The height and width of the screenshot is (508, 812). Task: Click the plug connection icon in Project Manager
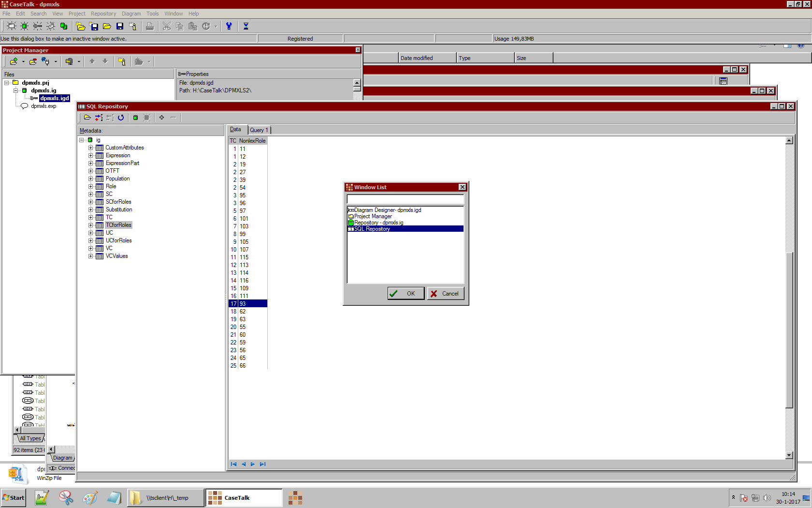pos(45,61)
